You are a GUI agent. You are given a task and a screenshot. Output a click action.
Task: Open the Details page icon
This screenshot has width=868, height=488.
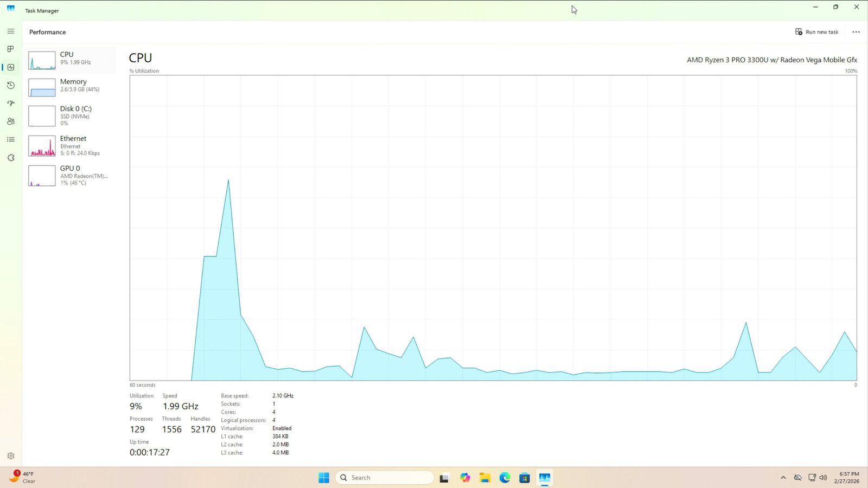[x=10, y=139]
